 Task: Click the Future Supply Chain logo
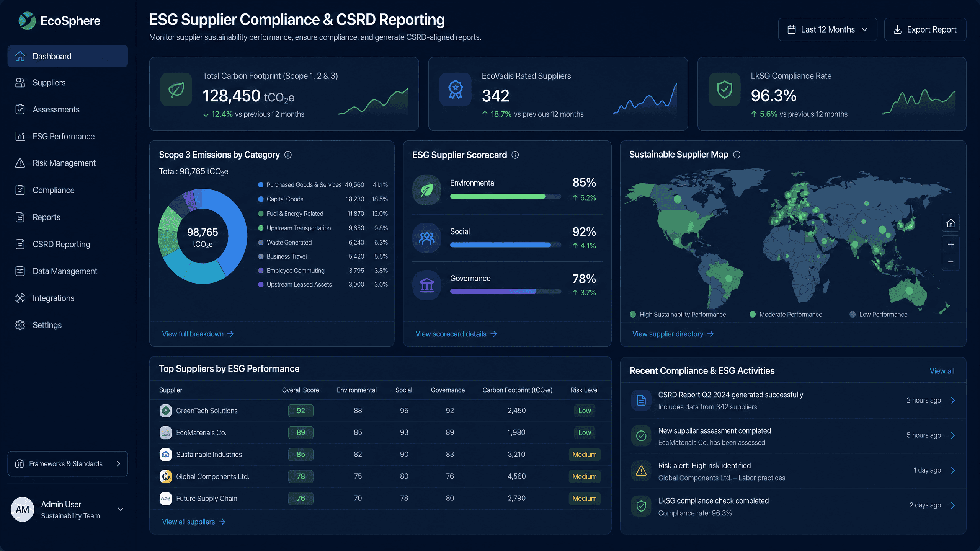click(166, 499)
